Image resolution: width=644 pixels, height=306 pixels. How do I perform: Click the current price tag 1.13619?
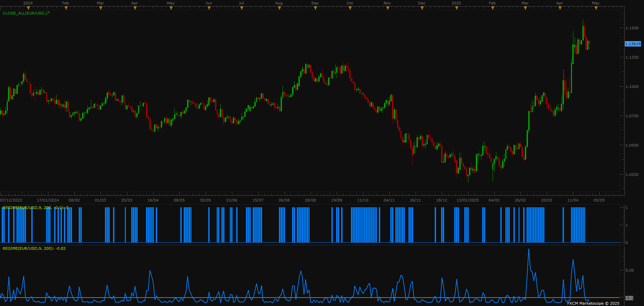click(633, 44)
